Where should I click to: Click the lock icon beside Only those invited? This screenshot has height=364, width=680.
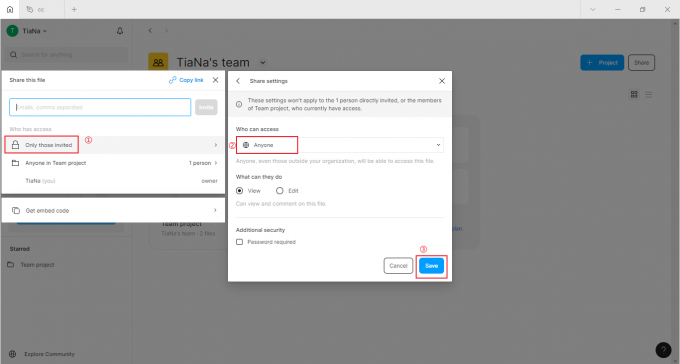pyautogui.click(x=16, y=145)
